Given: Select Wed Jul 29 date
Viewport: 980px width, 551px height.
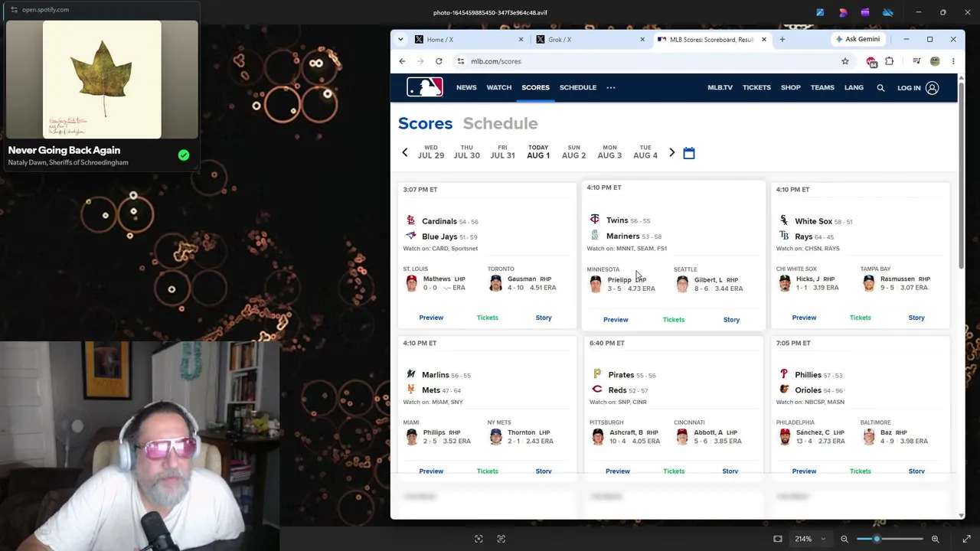Looking at the screenshot, I should pos(431,152).
